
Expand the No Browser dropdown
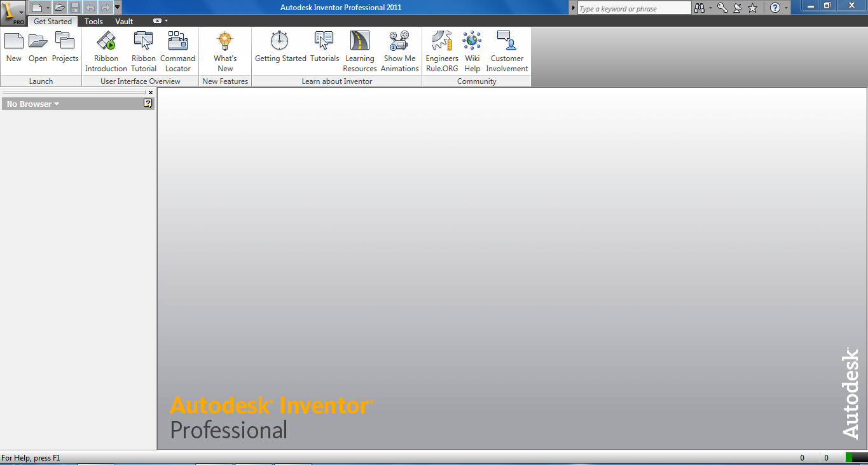[x=32, y=104]
